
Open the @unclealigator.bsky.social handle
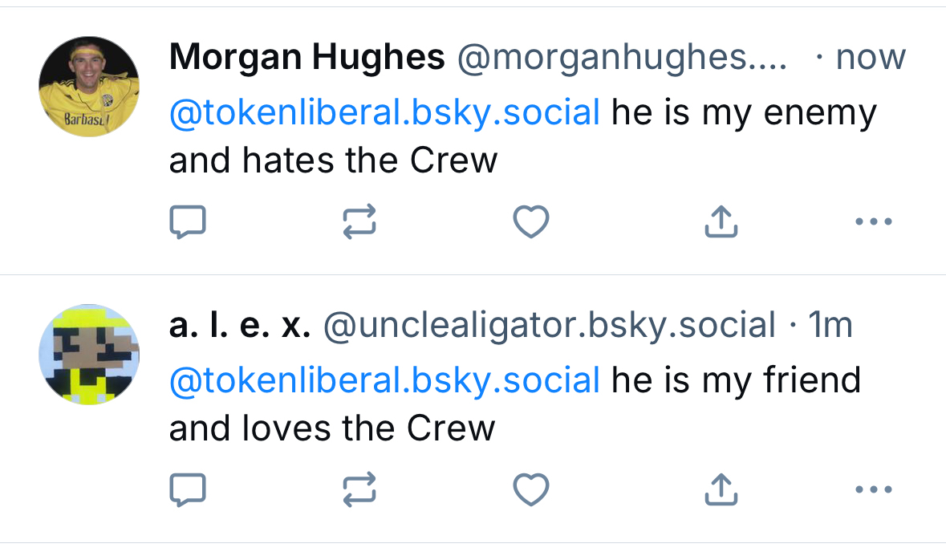point(549,325)
